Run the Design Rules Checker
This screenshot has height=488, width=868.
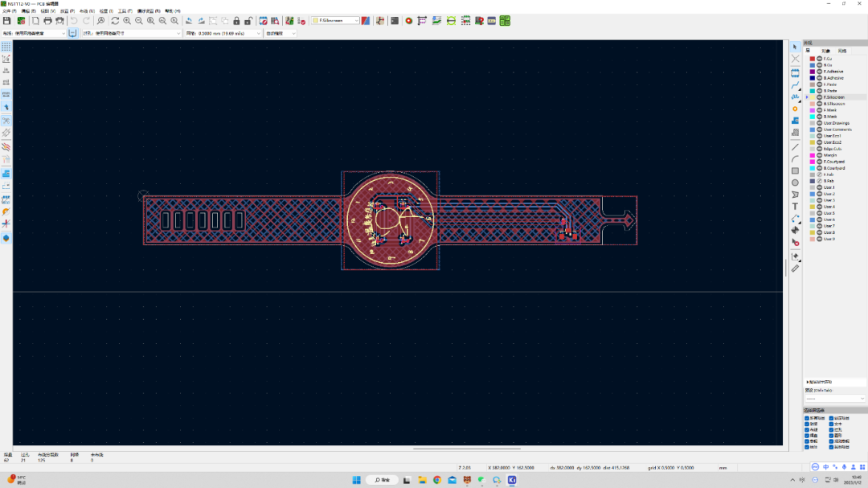(x=301, y=21)
